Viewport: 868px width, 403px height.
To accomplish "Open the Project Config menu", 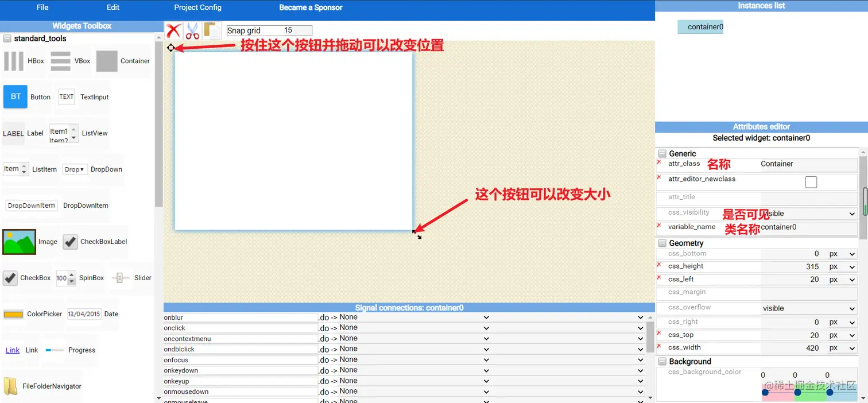I will coord(197,7).
